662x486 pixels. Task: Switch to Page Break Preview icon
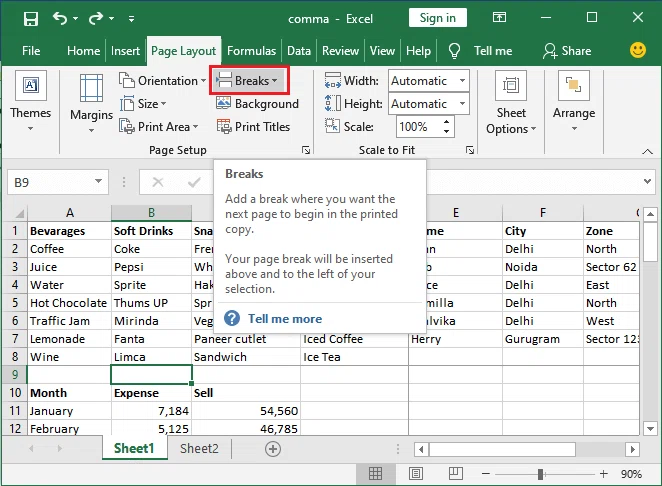pos(456,474)
